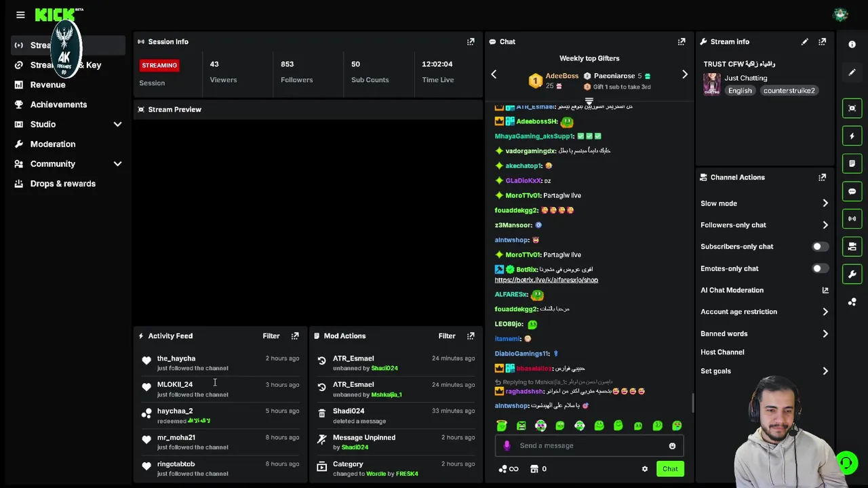Click the Send a message input field
This screenshot has height=488, width=868.
click(x=589, y=446)
